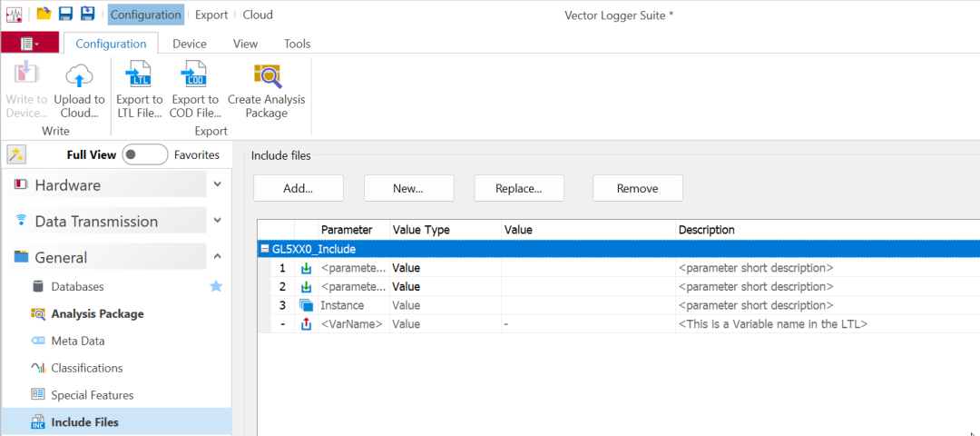Screen dimensions: 980x436
Task: Open Analysis Package in the navigation tree
Action: tap(97, 313)
